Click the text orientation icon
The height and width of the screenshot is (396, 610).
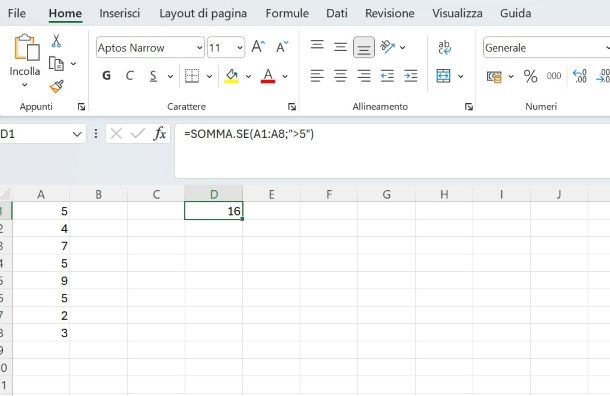pyautogui.click(x=387, y=47)
